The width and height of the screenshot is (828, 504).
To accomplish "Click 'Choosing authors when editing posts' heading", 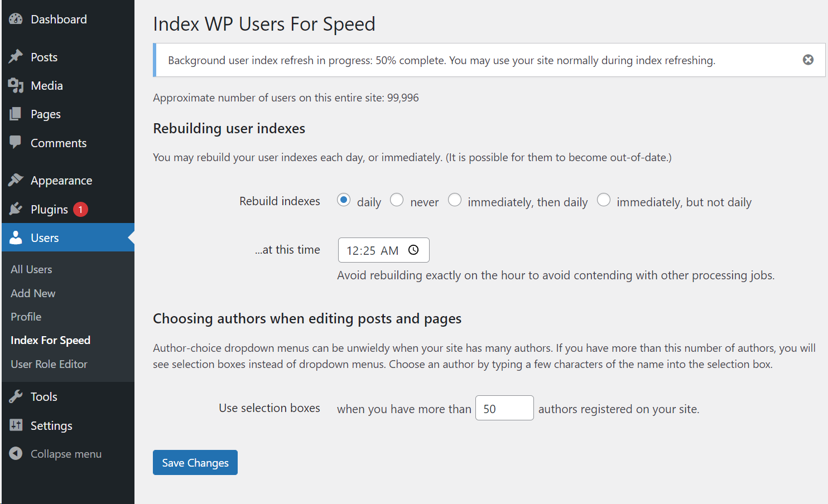I will (307, 318).
